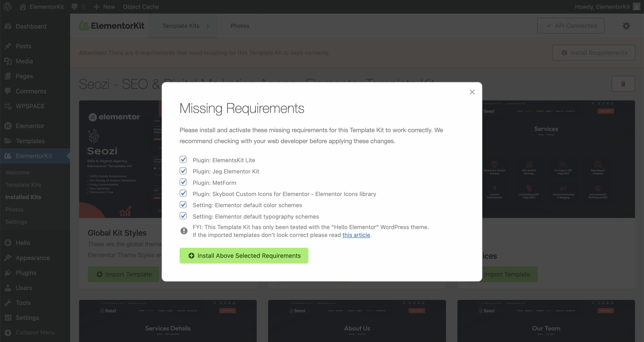The image size is (644, 342).
Task: Click the Tools wrench icon
Action: 8,303
